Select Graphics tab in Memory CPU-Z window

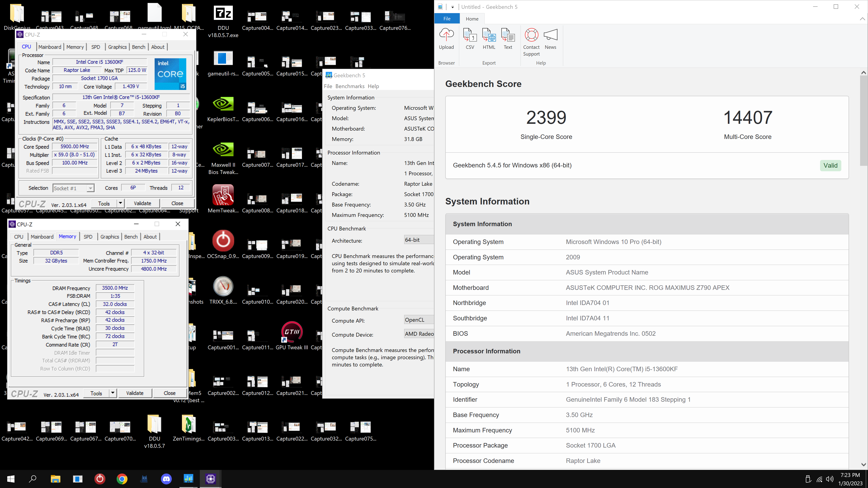[109, 237]
